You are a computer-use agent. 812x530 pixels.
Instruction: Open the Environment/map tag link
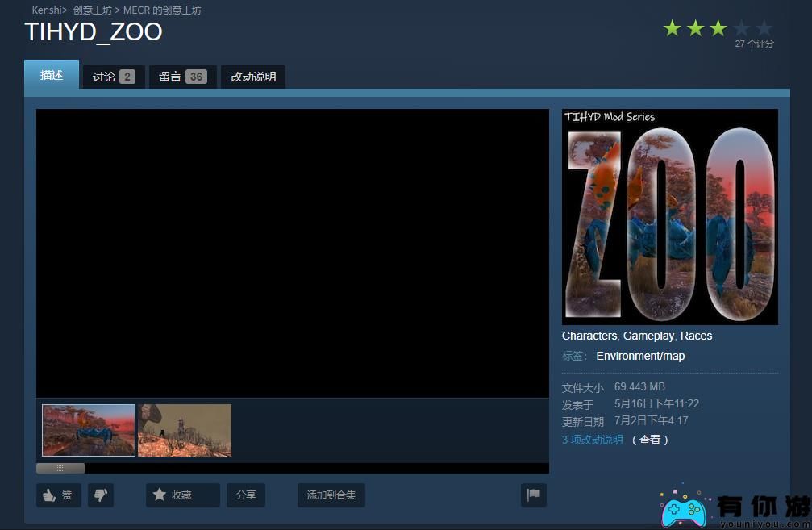pyautogui.click(x=640, y=356)
